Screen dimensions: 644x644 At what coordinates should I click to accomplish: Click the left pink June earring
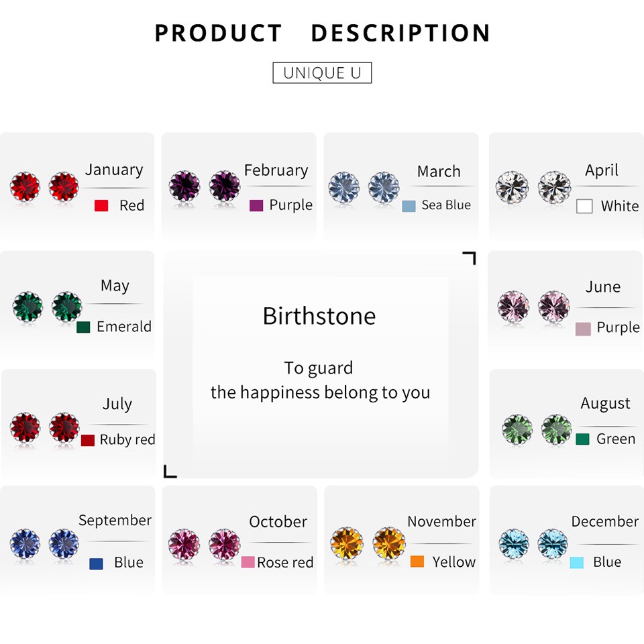[x=513, y=307]
